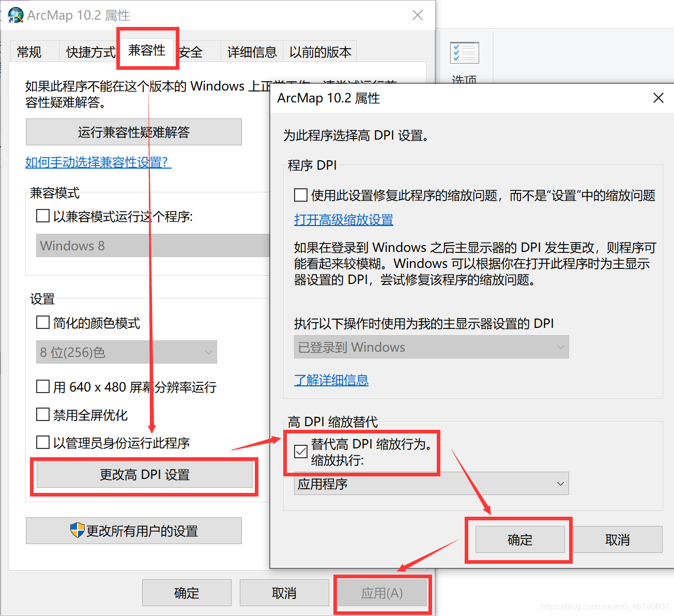Image resolution: width=674 pixels, height=616 pixels.
Task: Check 使用此设置修复此程序的缩放问题 option
Action: click(301, 195)
